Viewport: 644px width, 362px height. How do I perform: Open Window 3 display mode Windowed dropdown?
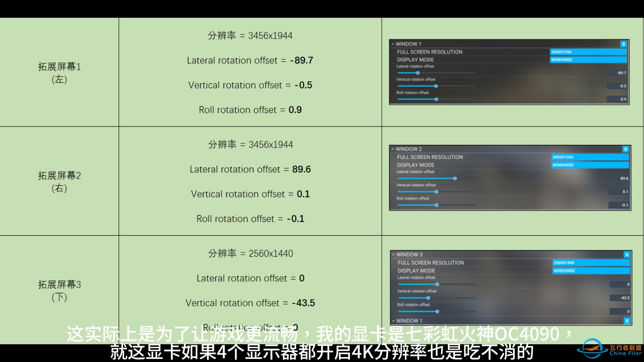tap(591, 270)
